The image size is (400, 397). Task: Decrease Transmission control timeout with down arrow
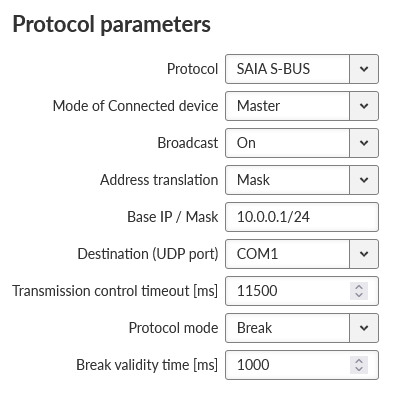tap(359, 295)
